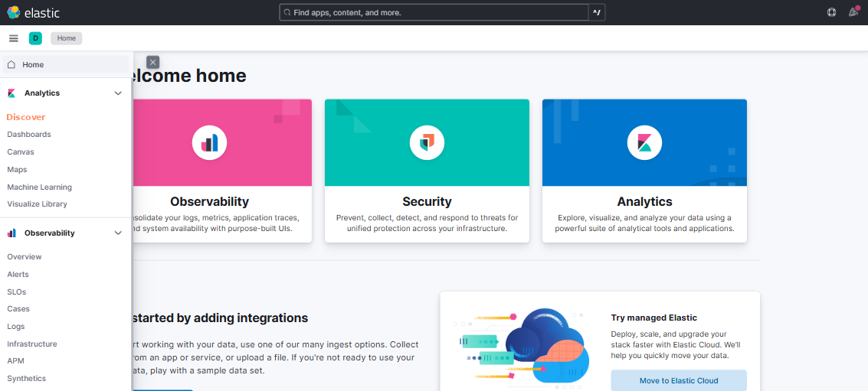Open APM from the sidebar
Screen dimensions: 868x391
point(15,360)
